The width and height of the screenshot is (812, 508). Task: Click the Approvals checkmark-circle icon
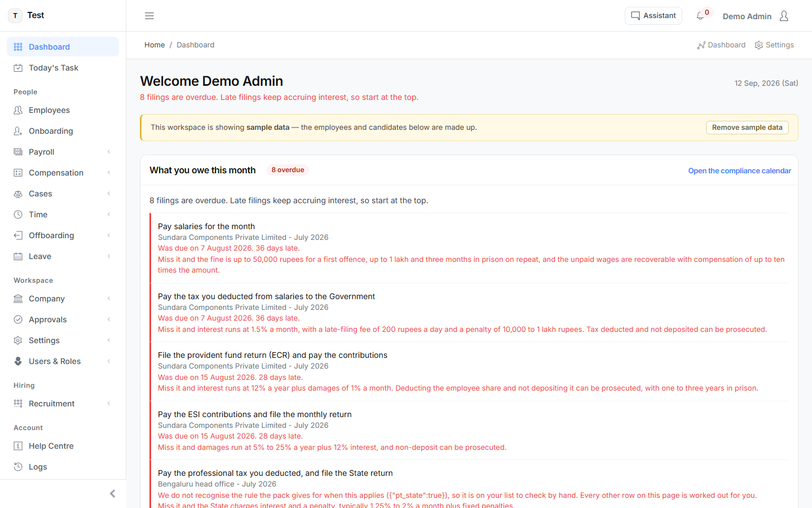pos(18,319)
